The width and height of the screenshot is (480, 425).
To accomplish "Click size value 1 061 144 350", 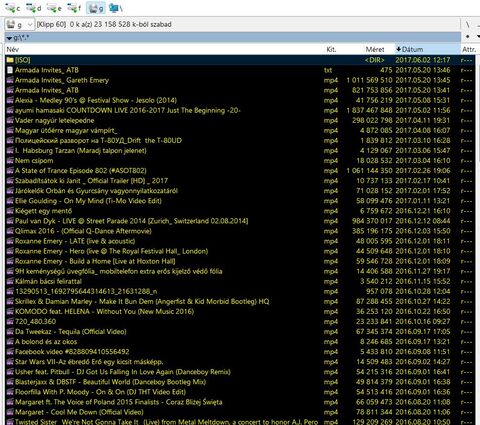I will tap(369, 171).
